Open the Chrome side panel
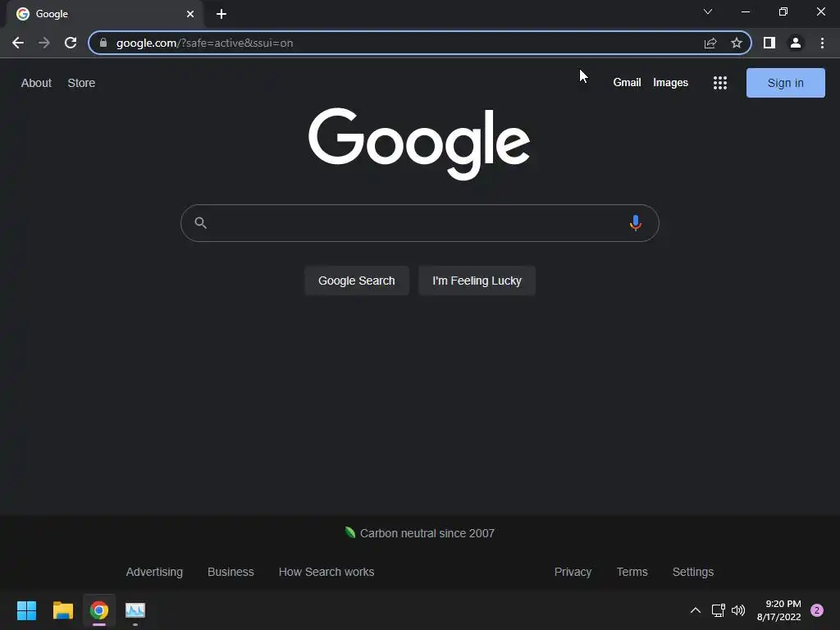Screen dimensions: 840x630 (x=769, y=43)
